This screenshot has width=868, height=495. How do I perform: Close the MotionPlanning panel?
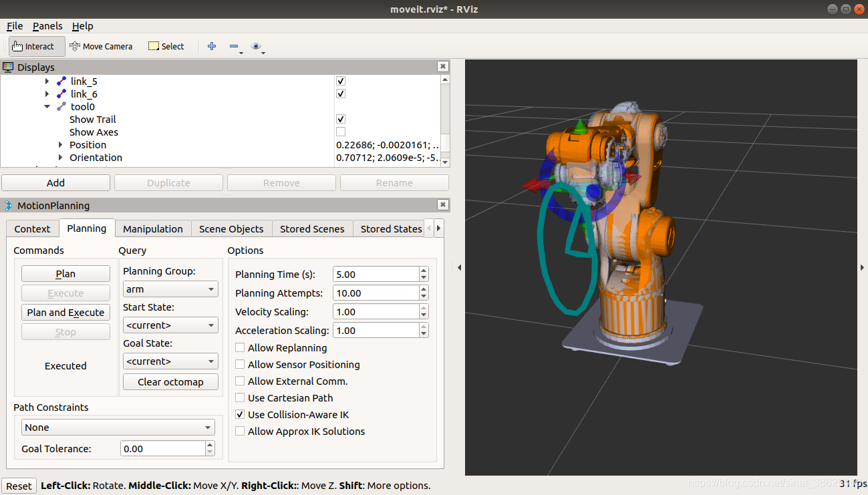pyautogui.click(x=442, y=205)
